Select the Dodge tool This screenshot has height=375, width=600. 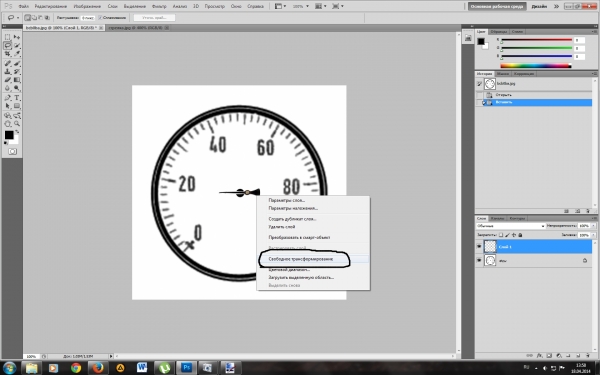pyautogui.click(x=17, y=88)
